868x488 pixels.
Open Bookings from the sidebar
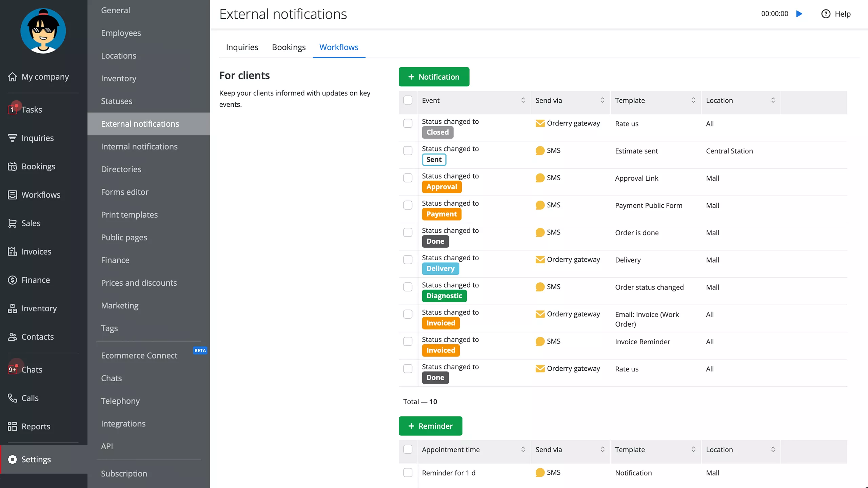click(x=12, y=166)
